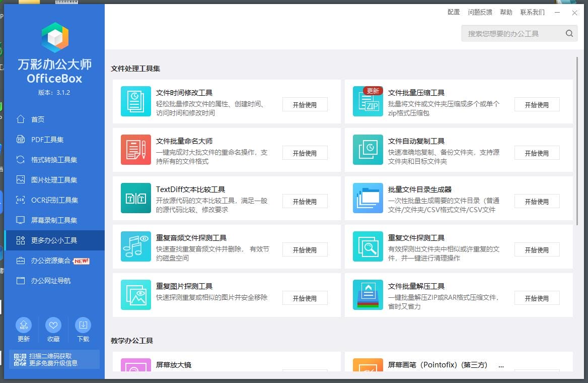Focus the 搜索您想要的办公工具 search box
Viewport: 588px width, 383px height.
(520, 33)
